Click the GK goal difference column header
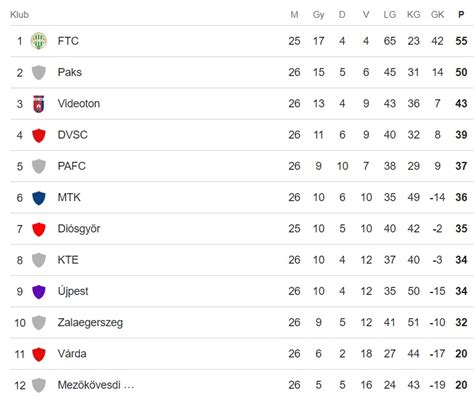 click(437, 15)
